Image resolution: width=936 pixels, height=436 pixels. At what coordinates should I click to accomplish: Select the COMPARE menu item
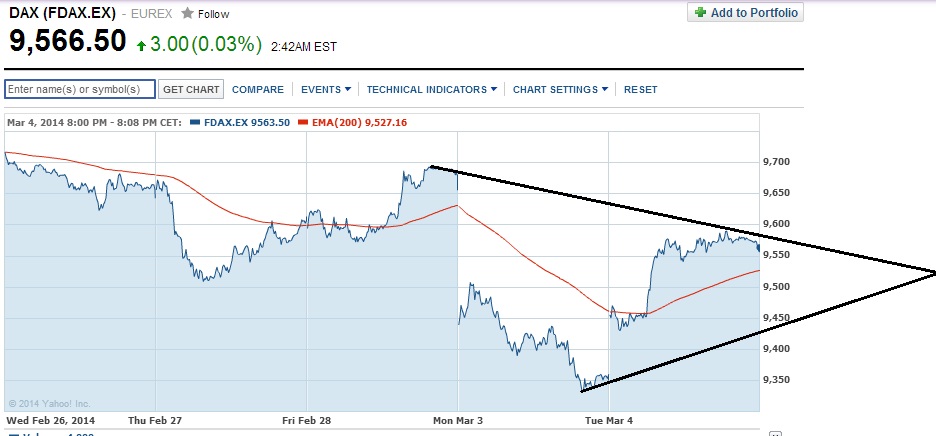[x=258, y=89]
